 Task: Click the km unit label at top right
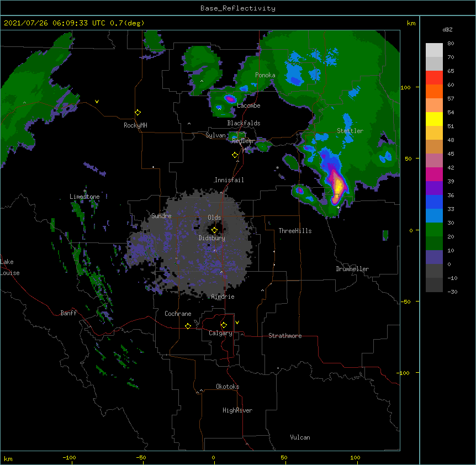411,23
